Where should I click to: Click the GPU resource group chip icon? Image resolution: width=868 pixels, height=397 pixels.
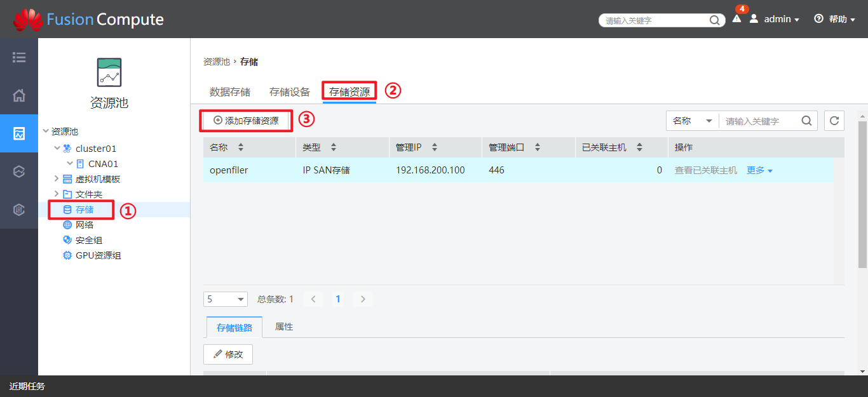point(67,255)
